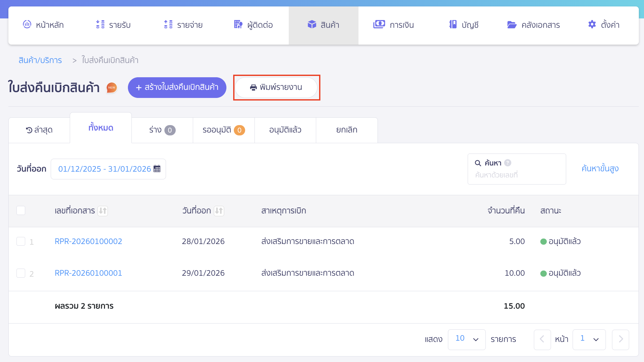Viewport: 644px width, 362px height.
Task: Click the accounting book icon
Action: pyautogui.click(x=453, y=25)
